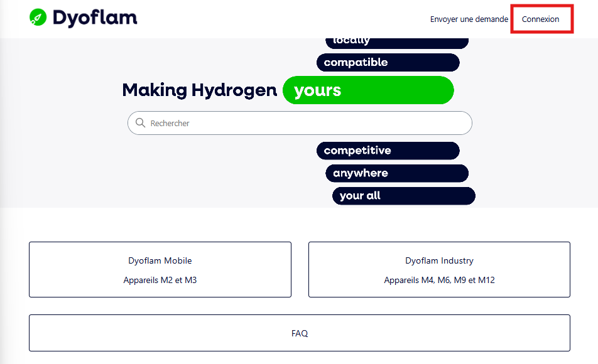
Task: Click the Dyoflam Industry title text
Action: pos(439,260)
